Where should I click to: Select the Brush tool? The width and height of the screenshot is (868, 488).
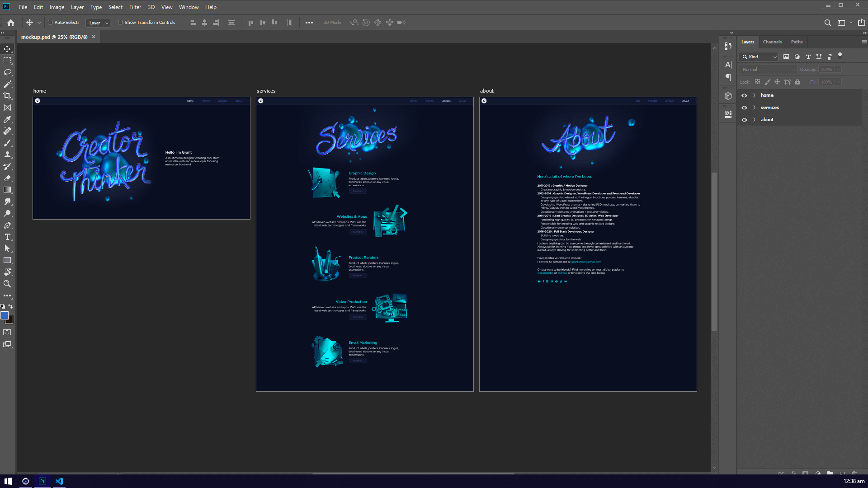7,143
